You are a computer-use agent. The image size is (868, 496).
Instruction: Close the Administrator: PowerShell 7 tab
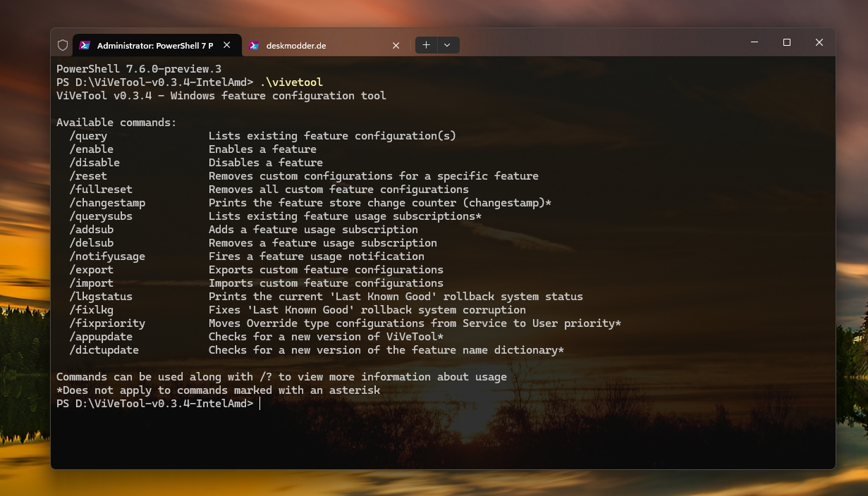(x=226, y=45)
